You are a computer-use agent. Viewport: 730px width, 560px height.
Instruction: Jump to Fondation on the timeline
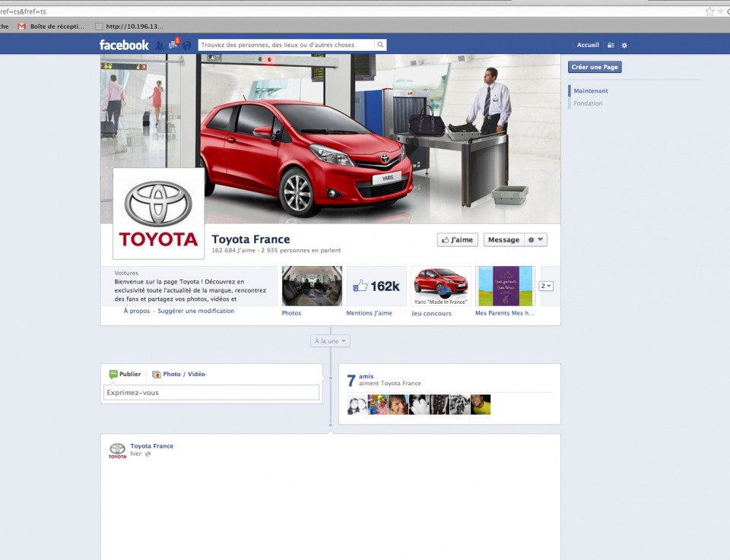click(588, 103)
